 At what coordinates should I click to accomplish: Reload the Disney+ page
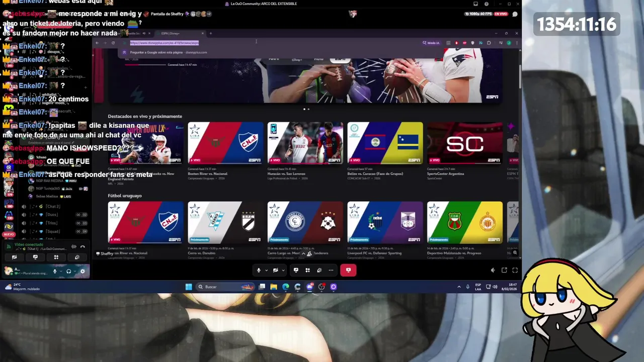coord(113,43)
